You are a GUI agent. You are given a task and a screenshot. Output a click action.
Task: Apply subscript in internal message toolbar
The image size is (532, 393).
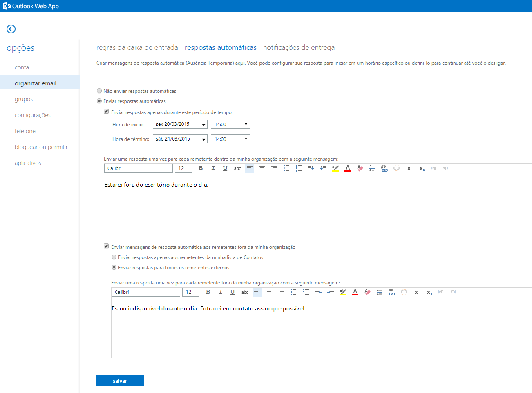(x=422, y=168)
